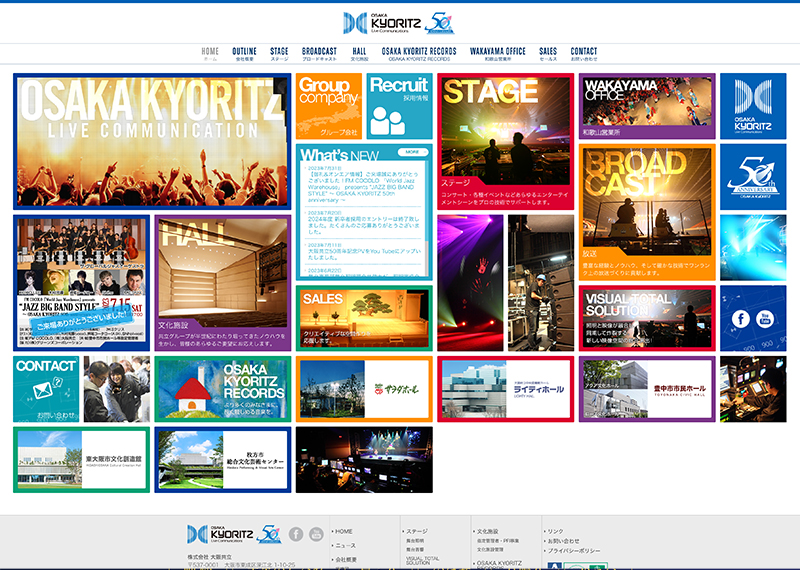Open the STAGE tile with concert photo
800x570 pixels.
point(504,140)
